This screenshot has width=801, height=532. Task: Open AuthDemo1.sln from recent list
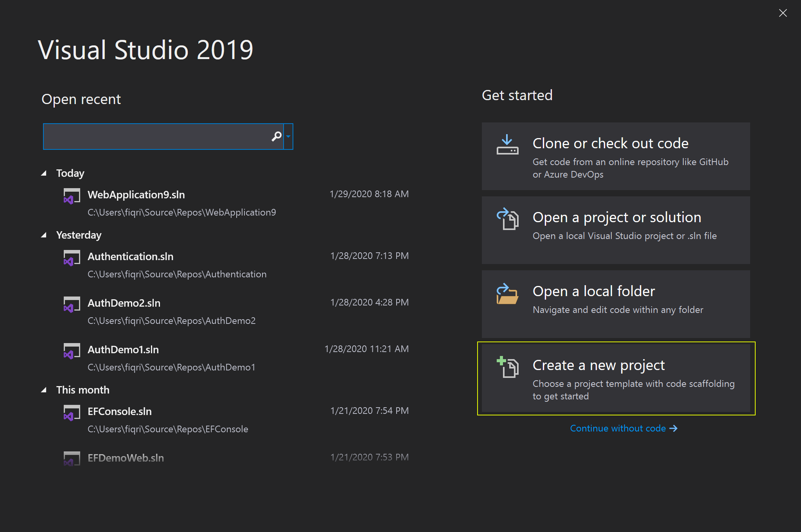123,350
